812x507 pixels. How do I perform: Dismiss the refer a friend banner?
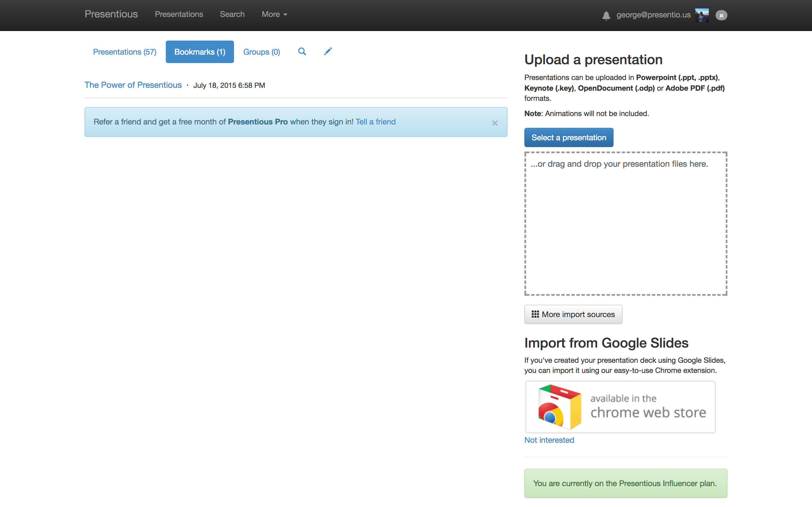pos(495,123)
